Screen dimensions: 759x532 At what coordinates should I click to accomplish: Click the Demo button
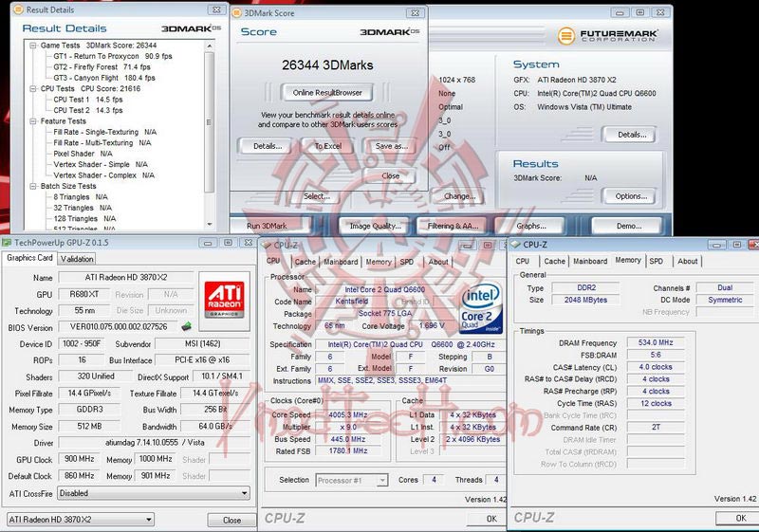(x=629, y=226)
